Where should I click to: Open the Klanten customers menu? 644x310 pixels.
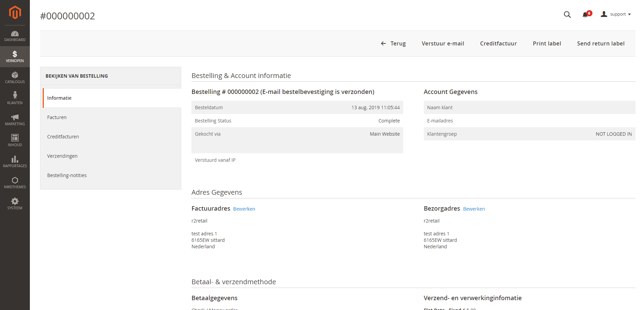[15, 99]
